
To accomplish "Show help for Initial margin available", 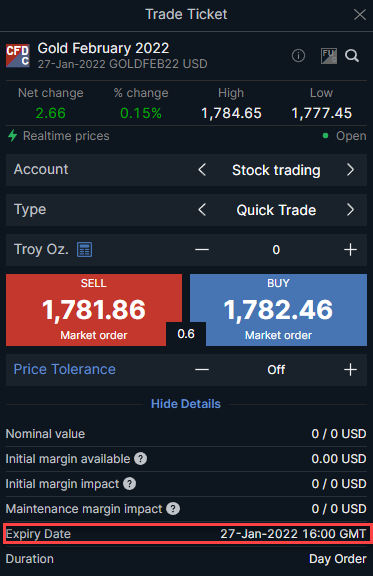I will [140, 459].
